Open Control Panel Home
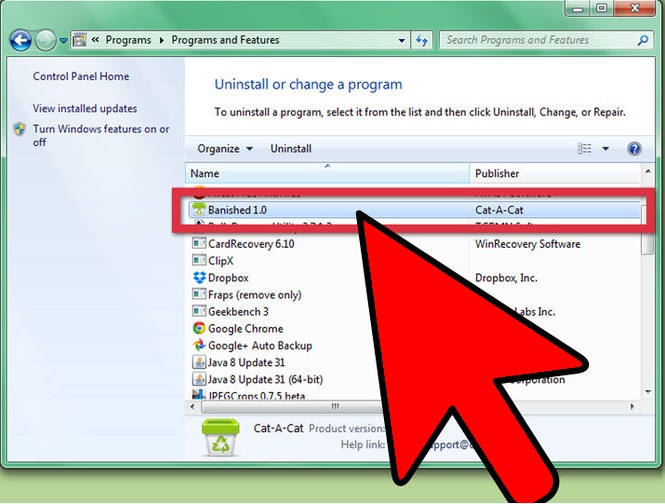The width and height of the screenshot is (665, 504). [81, 76]
